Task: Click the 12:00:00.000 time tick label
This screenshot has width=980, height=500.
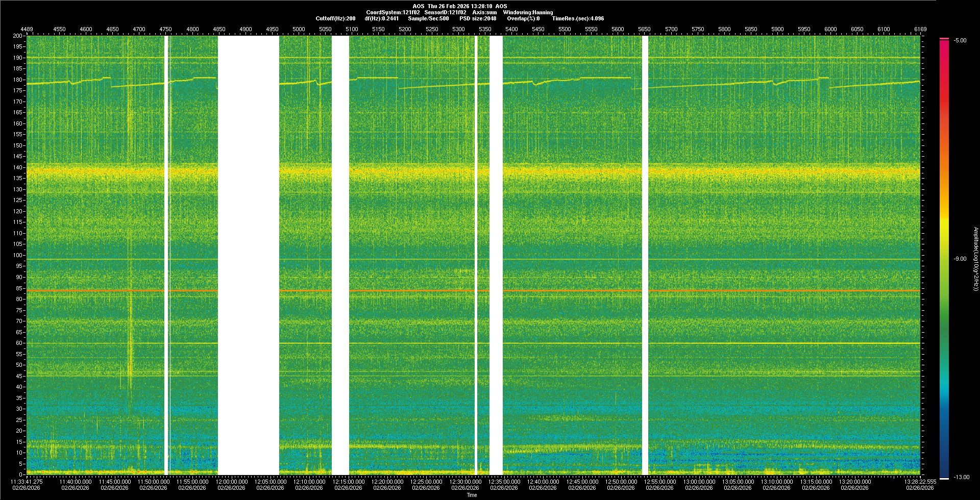Action: [231, 482]
